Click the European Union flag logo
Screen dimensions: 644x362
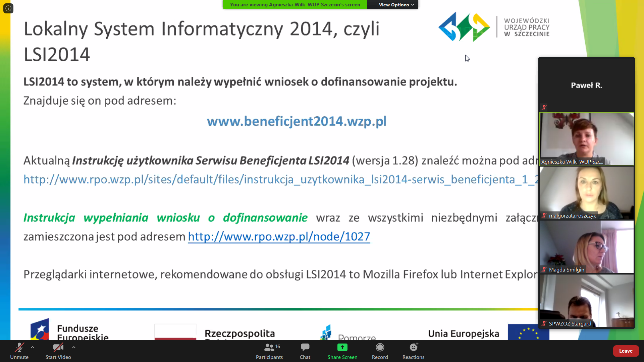point(528,332)
